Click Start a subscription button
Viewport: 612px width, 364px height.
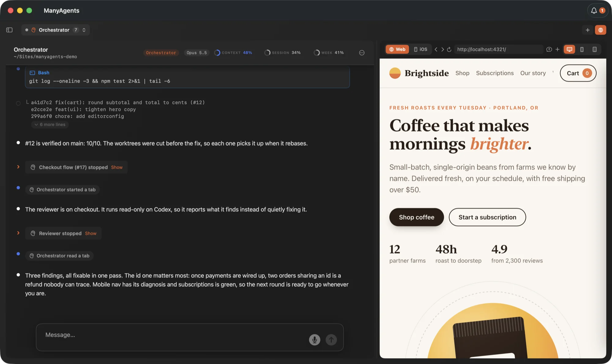487,217
